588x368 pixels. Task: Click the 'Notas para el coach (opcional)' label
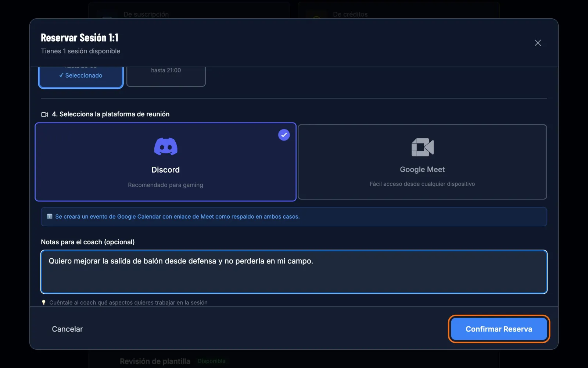[87, 242]
